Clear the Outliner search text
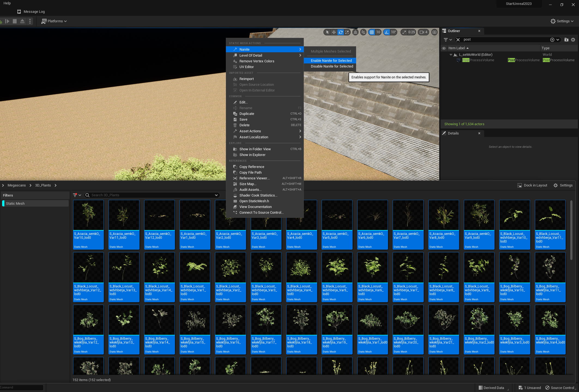The image size is (579, 392). click(x=458, y=40)
